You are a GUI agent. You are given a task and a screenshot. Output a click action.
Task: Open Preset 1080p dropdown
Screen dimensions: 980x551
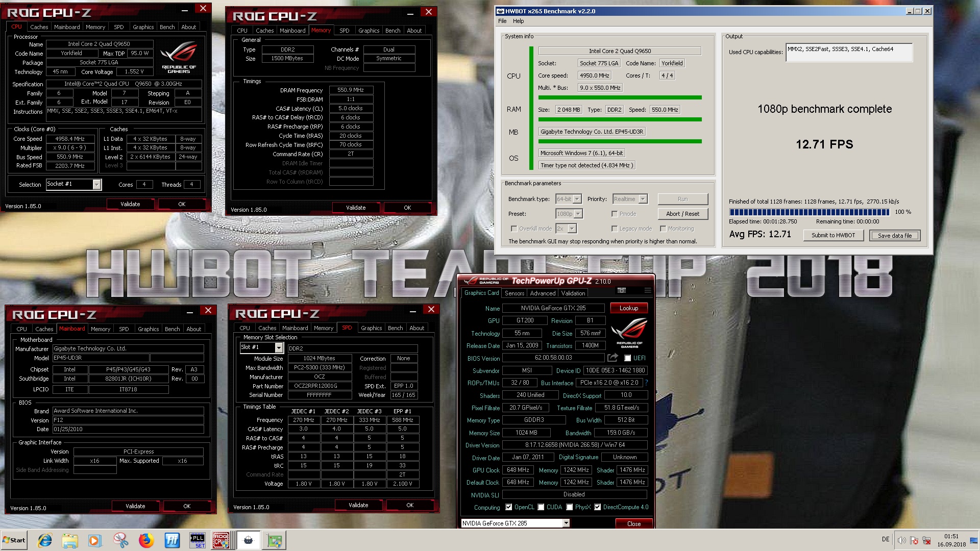coord(569,214)
